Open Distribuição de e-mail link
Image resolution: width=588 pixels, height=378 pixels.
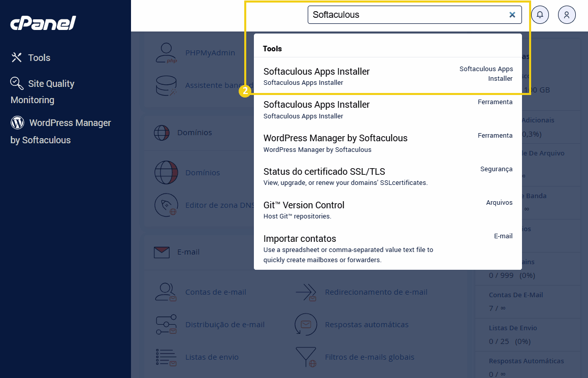(225, 325)
